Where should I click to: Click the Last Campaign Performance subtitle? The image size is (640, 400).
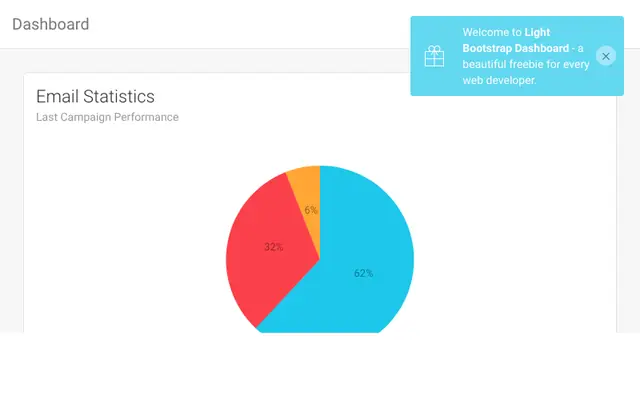click(107, 117)
